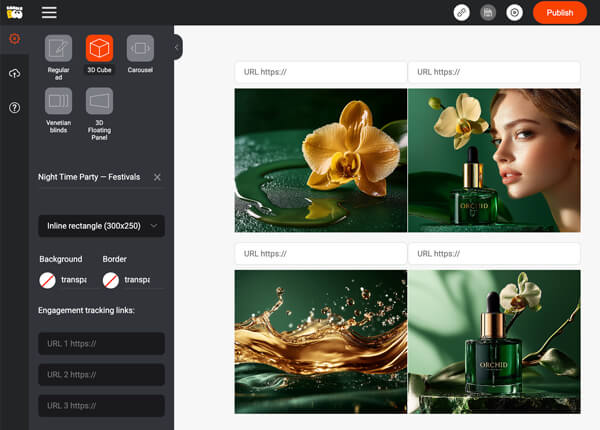Click the link icon in top bar
The height and width of the screenshot is (430, 600).
(x=461, y=13)
